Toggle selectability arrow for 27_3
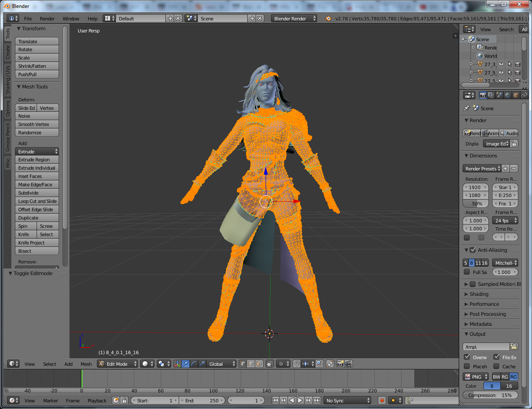 510,64
